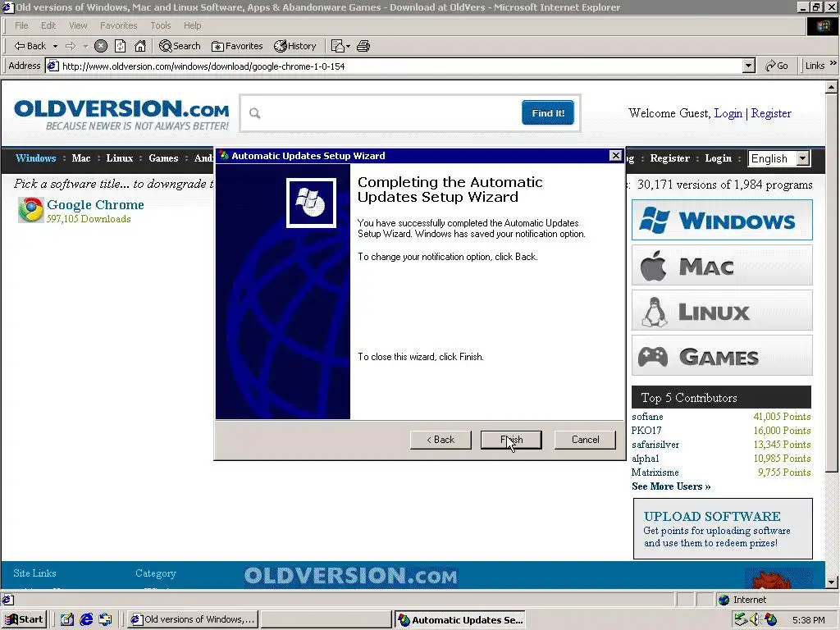Click the Print toolbar icon
The height and width of the screenshot is (630, 840).
(x=363, y=46)
